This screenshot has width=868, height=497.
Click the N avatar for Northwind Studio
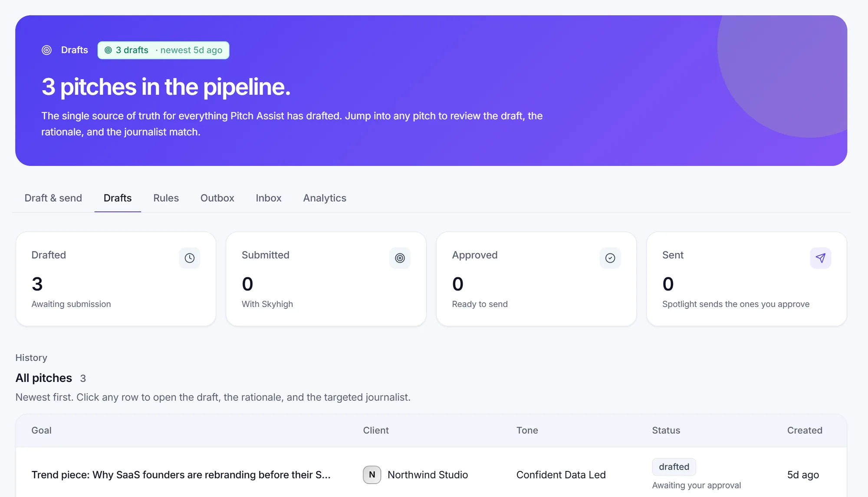coord(372,474)
